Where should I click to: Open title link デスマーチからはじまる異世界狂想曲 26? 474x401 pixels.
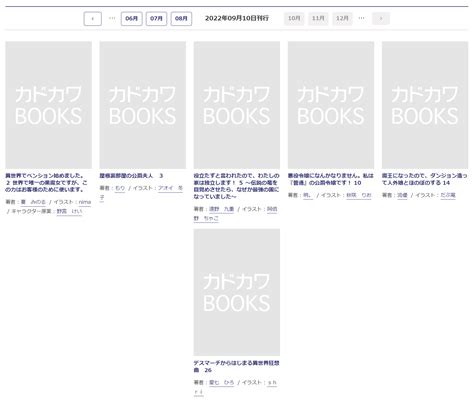tap(236, 366)
